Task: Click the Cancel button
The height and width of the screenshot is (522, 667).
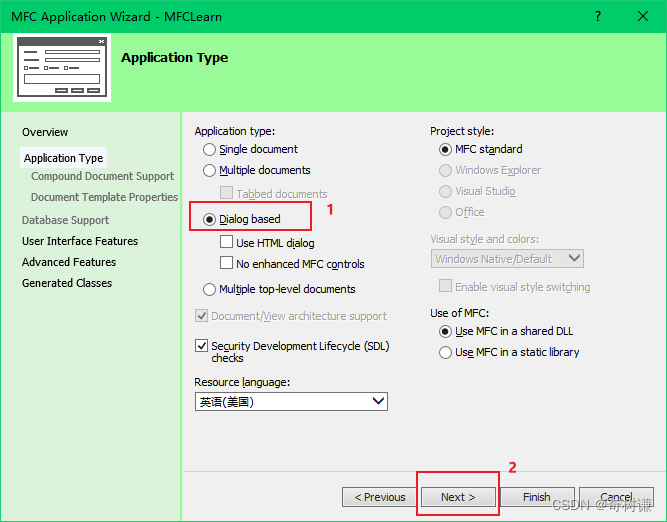Action: [x=616, y=497]
